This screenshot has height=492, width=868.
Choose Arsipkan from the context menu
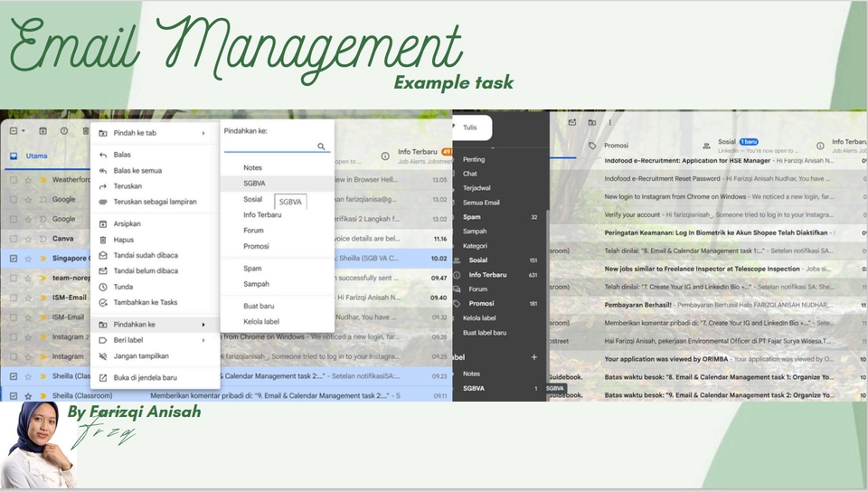coord(103,223)
